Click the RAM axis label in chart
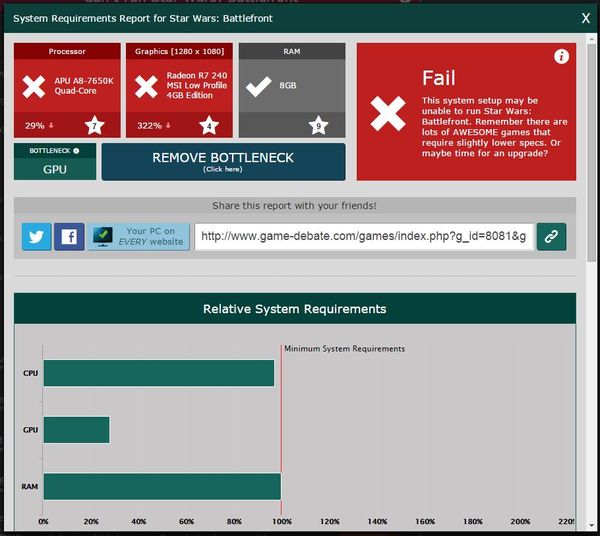Viewport: 600px width, 536px height. (x=29, y=487)
